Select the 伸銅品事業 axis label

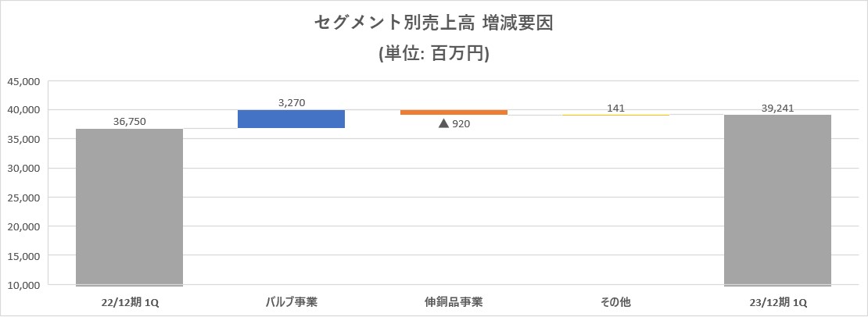coord(454,302)
